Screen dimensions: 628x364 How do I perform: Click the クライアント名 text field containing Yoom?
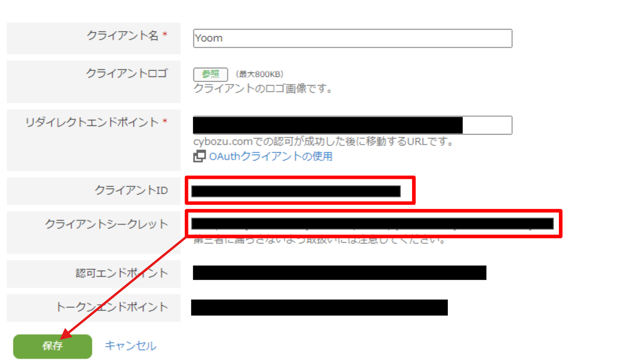click(352, 38)
